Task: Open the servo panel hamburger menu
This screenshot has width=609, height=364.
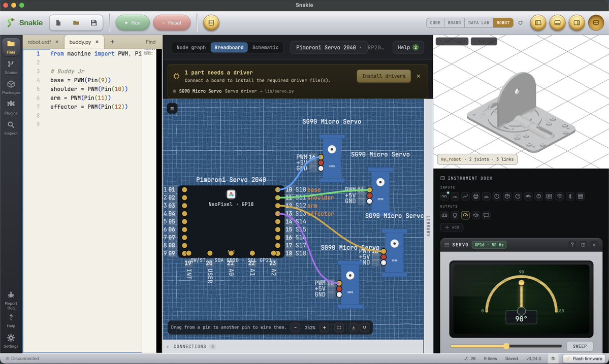Action: [446, 245]
